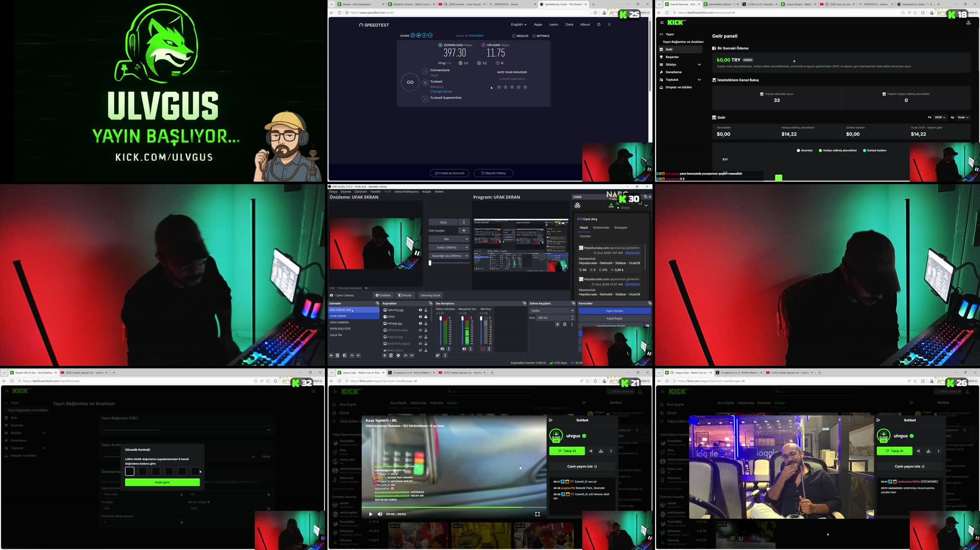Add a new source in OBS Kaynaklar panel
Image resolution: width=980 pixels, height=550 pixels.
click(x=385, y=355)
